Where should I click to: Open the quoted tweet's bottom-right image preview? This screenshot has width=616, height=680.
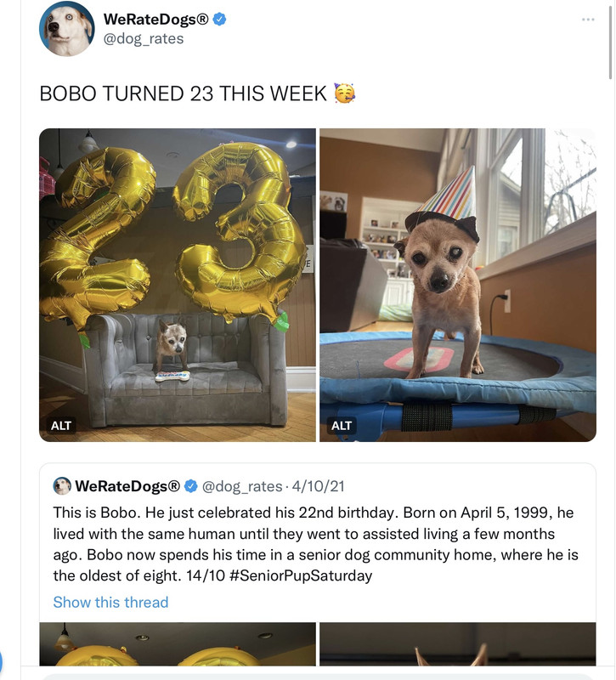point(457,644)
